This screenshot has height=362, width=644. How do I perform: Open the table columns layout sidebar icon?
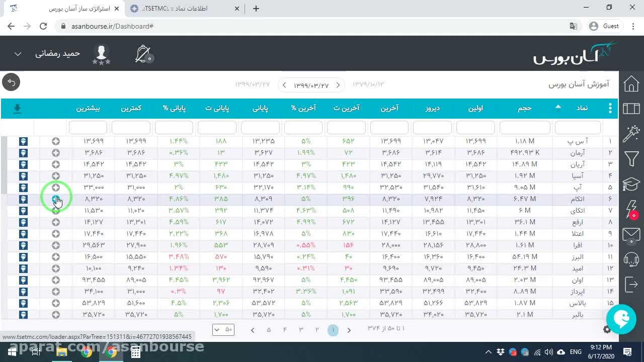tap(631, 108)
